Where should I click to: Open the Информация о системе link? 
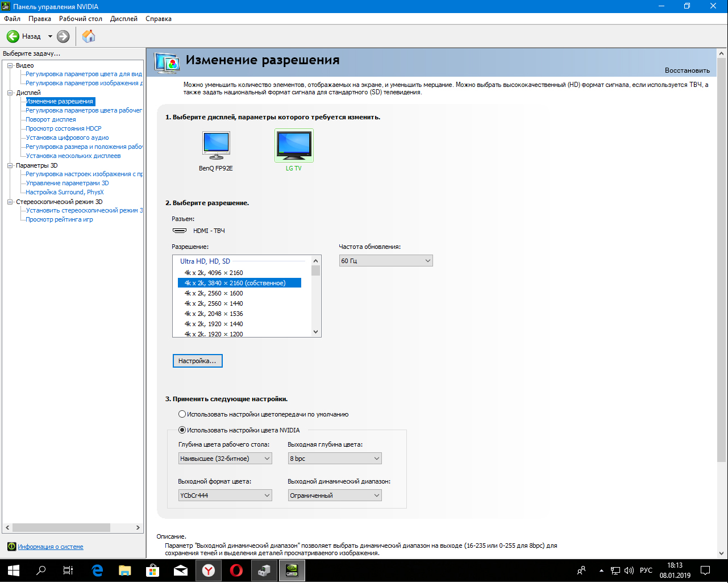[x=50, y=547]
